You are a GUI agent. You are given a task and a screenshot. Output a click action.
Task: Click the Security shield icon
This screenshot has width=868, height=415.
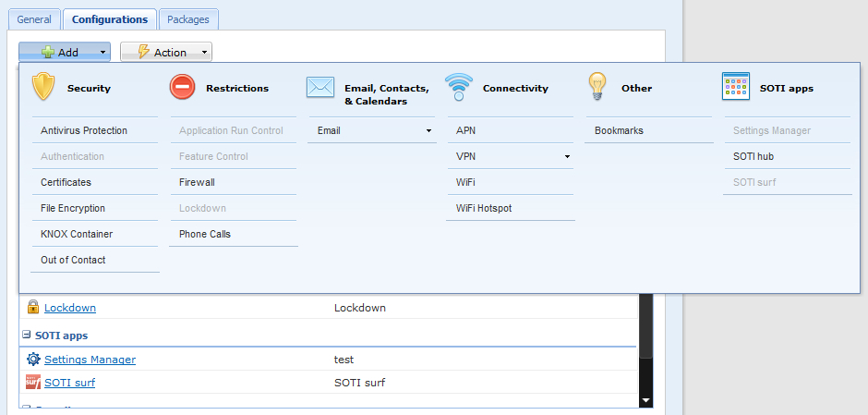[x=43, y=87]
